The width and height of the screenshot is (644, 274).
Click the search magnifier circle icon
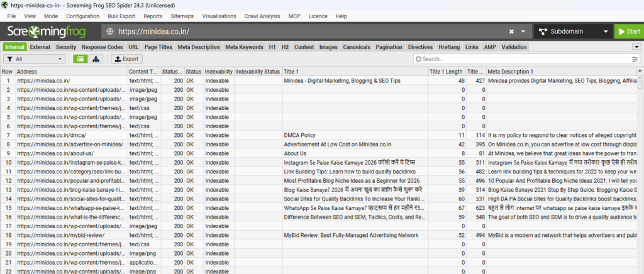418,59
